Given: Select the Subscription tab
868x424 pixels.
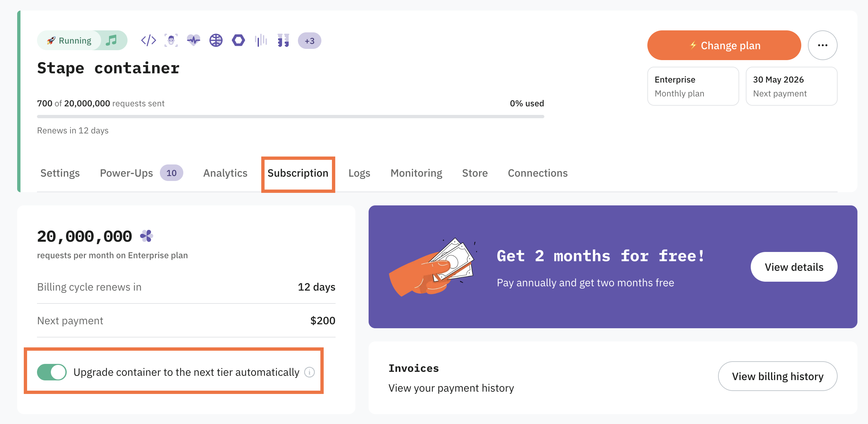Looking at the screenshot, I should point(298,173).
